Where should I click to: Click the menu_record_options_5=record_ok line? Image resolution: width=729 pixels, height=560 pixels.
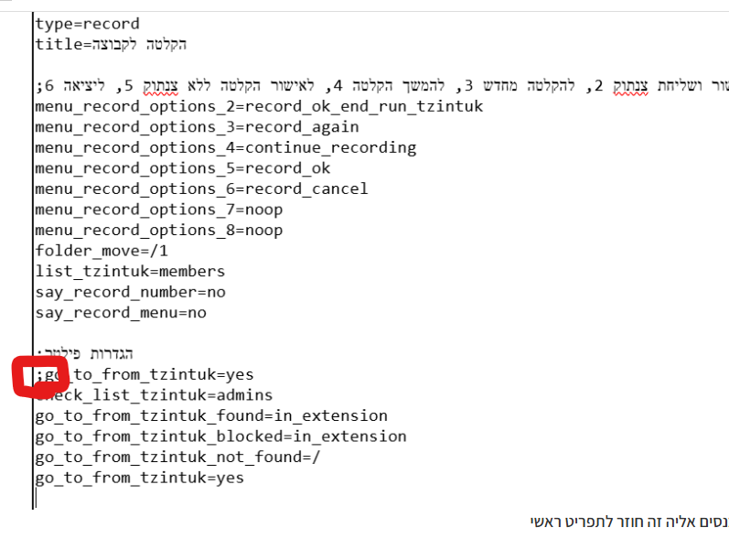pyautogui.click(x=183, y=168)
